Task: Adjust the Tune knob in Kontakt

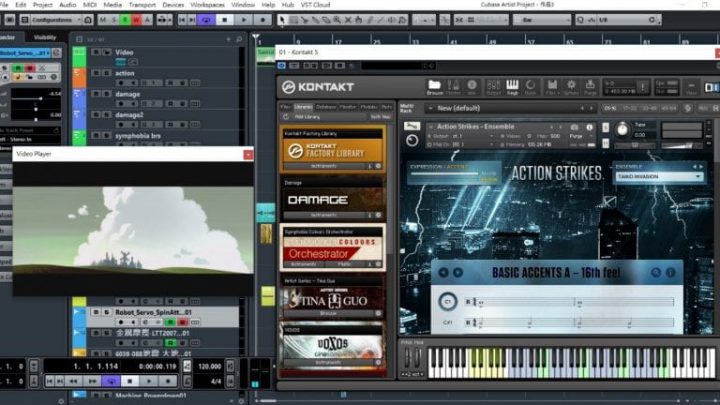Action: point(621,130)
